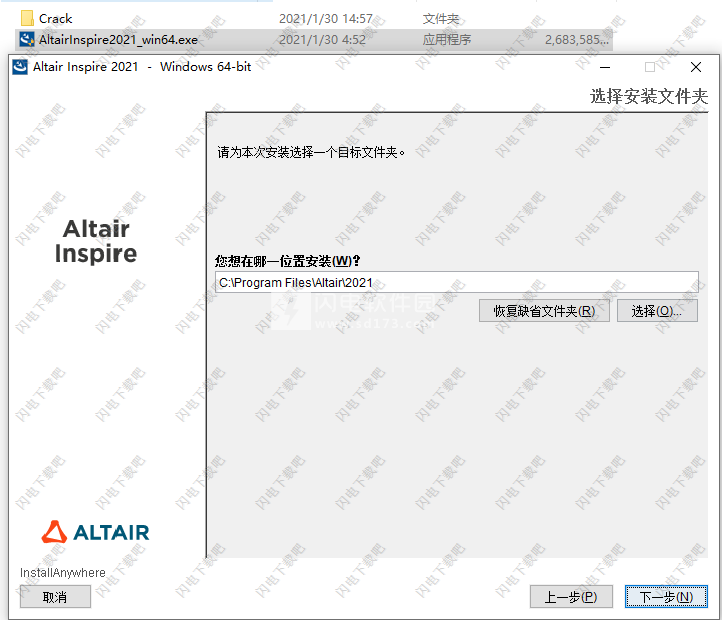Go back with the 上一步(P) button
This screenshot has width=722, height=620.
571,597
